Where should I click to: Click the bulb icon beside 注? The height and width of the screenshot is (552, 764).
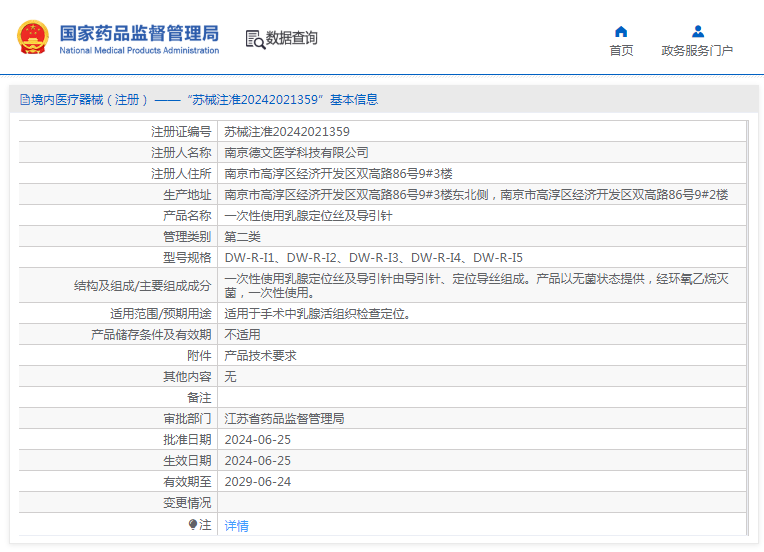coord(193,525)
